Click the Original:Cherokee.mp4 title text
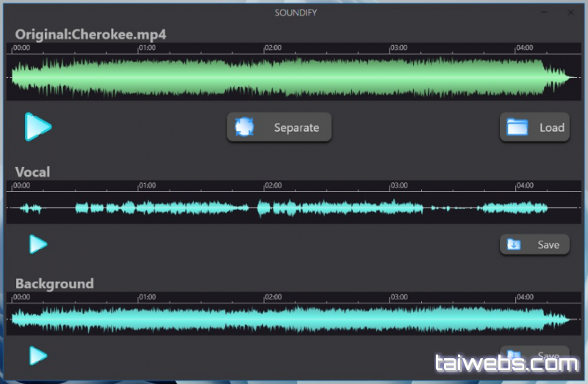The image size is (588, 384). [x=90, y=35]
